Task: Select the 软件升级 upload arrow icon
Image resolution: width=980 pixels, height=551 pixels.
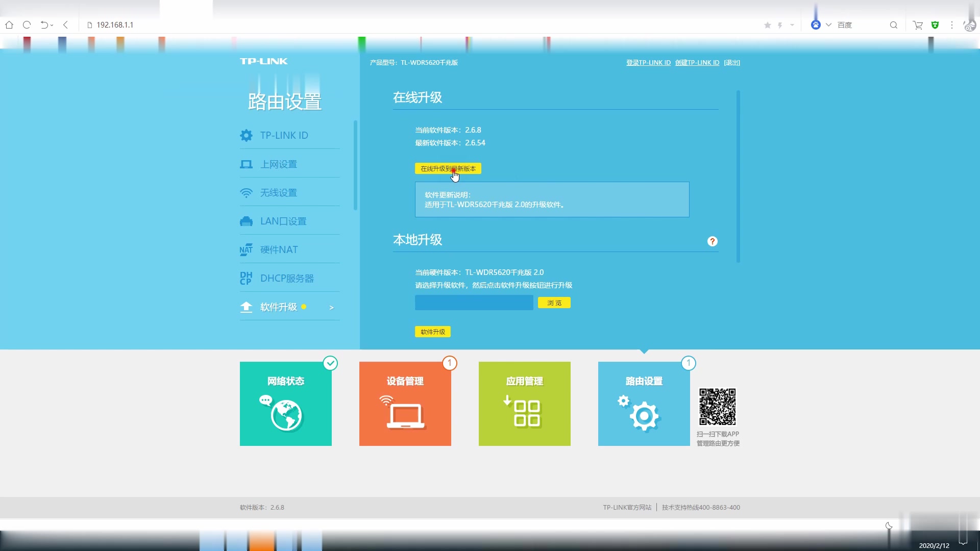Action: point(246,307)
